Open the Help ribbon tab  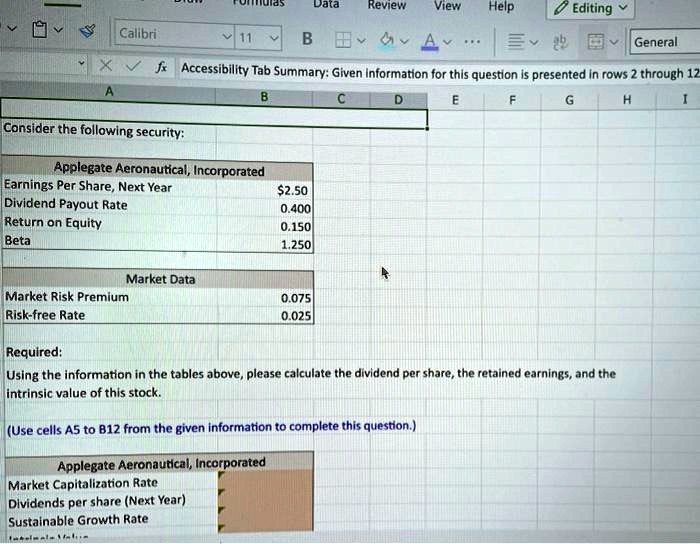[501, 6]
